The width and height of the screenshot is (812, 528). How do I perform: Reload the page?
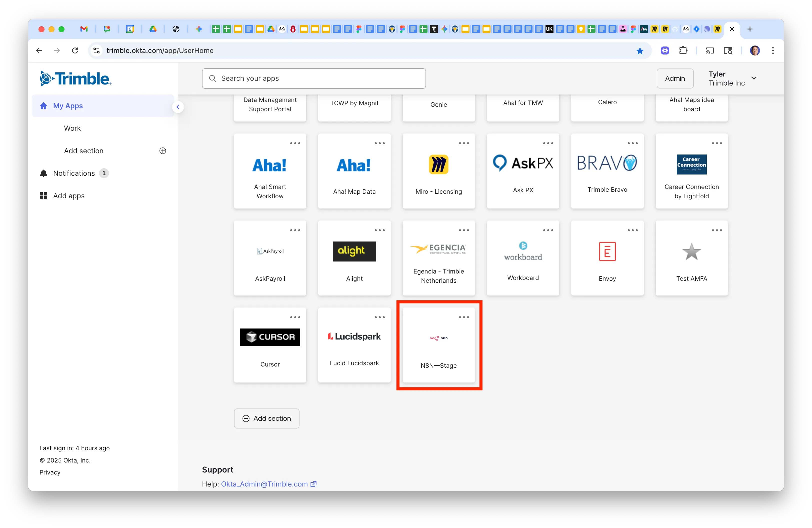(x=75, y=51)
